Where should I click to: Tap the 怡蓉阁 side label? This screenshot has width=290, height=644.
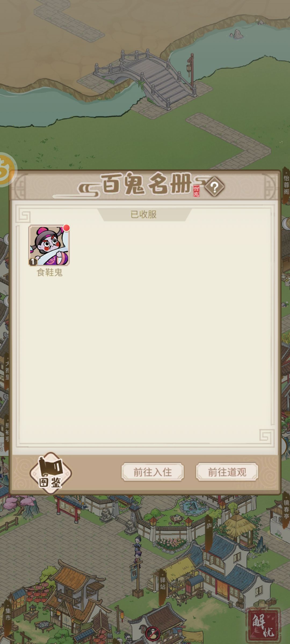tap(286, 185)
